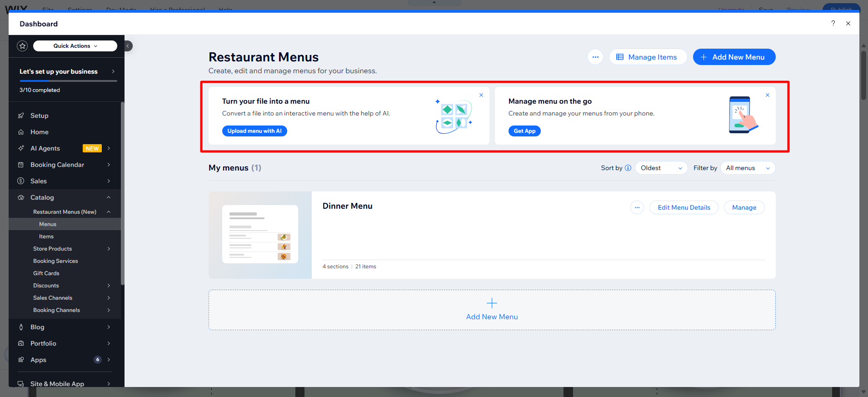Click Manage button for Dinner Menu
Image resolution: width=868 pixels, height=397 pixels.
[x=744, y=207]
